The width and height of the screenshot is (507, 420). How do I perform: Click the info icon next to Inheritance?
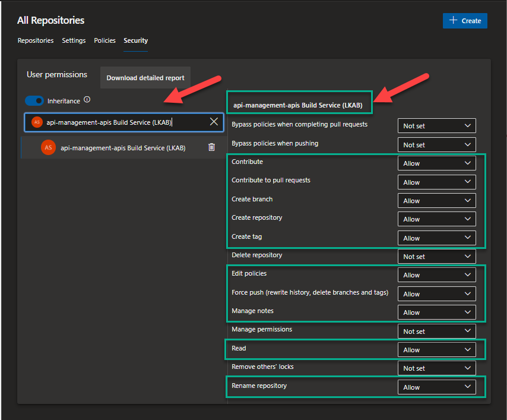87,100
